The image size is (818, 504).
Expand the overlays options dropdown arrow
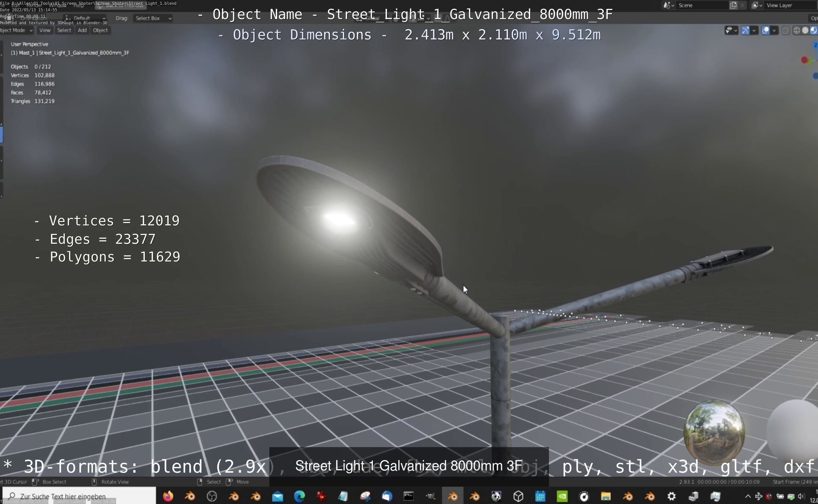[774, 30]
